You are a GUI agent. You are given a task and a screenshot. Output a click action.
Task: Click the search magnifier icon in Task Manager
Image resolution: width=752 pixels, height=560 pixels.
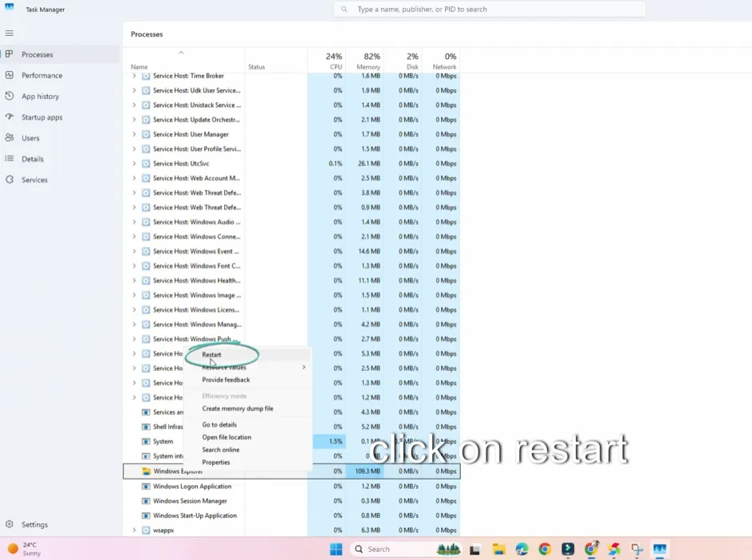345,9
